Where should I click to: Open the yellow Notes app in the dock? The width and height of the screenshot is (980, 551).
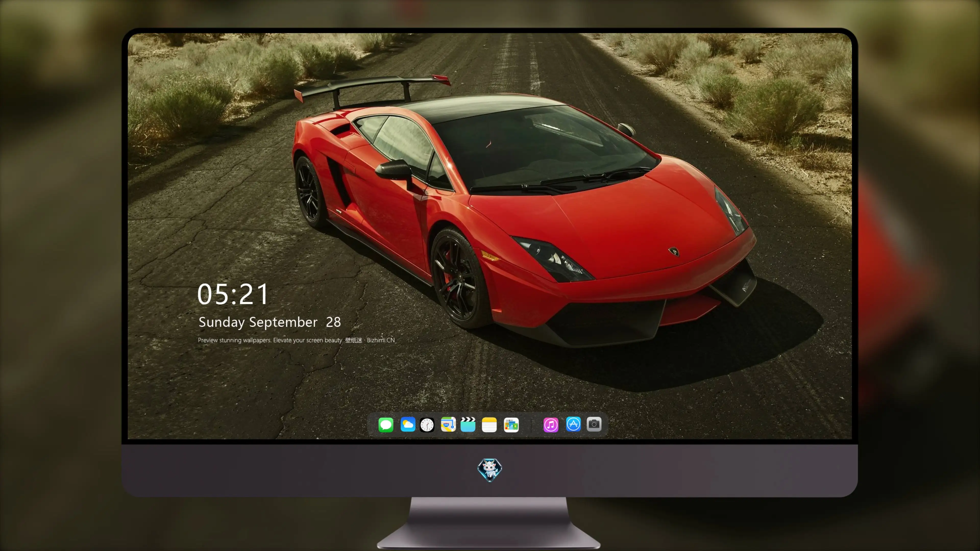point(489,424)
